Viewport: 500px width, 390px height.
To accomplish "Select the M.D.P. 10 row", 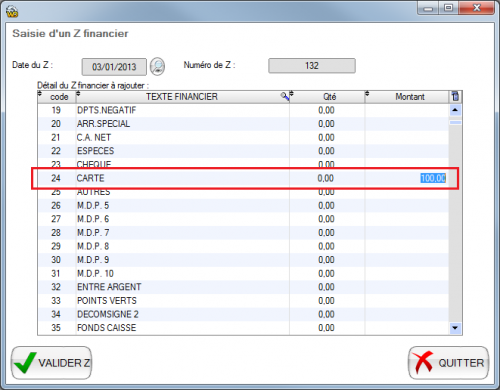I will coord(243,274).
